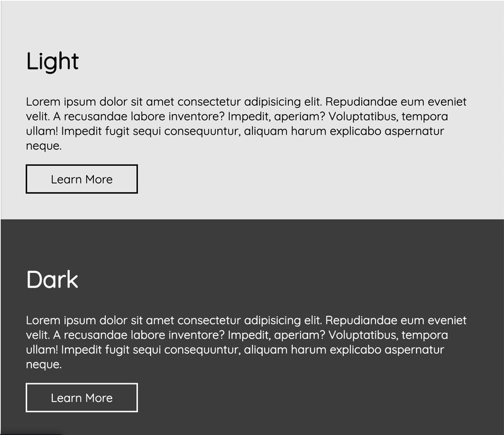Click "consequuntur" in the Dark paragraph
The image size is (504, 435).
[x=202, y=350]
